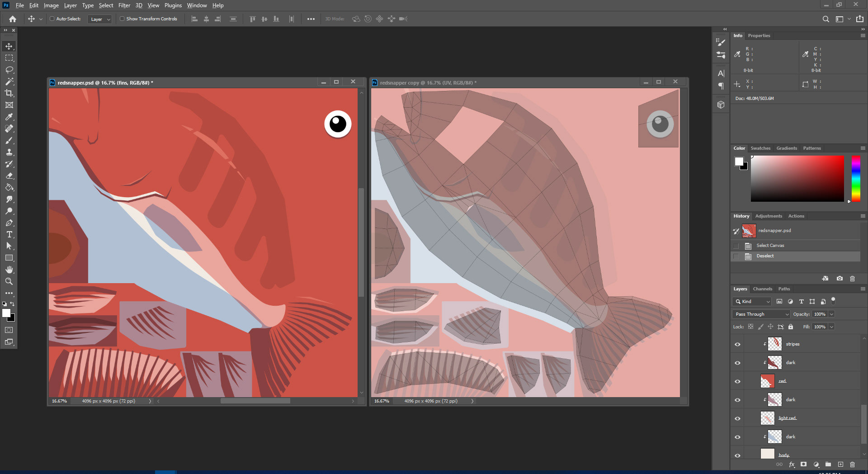Delete layer using Layers panel trash icon
The height and width of the screenshot is (474, 868).
point(852,465)
